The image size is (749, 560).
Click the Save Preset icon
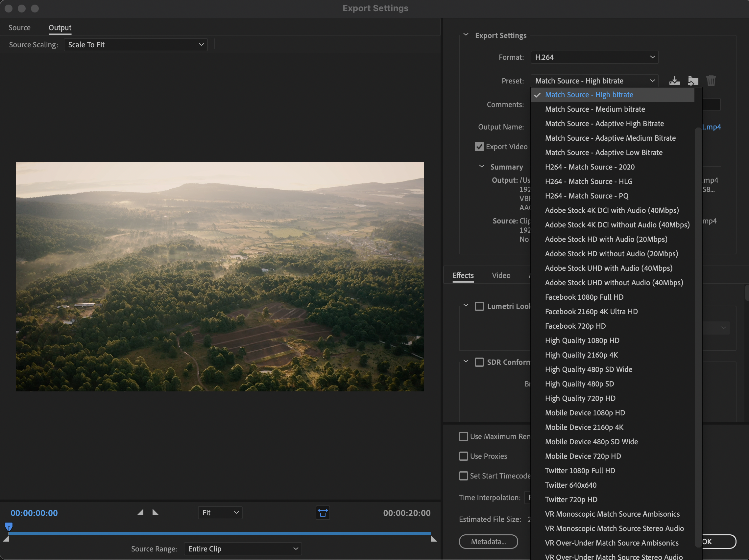(x=674, y=81)
